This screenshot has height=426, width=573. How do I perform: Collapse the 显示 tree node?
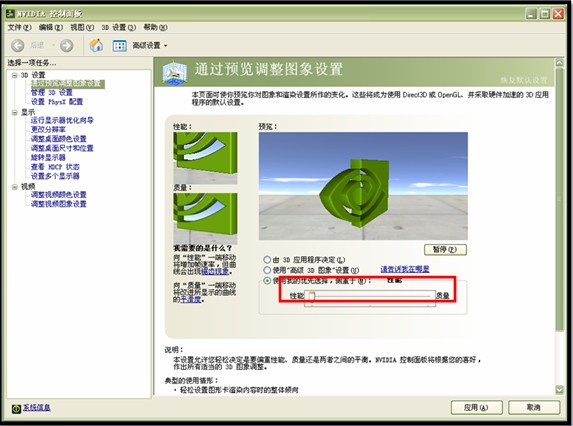point(15,113)
